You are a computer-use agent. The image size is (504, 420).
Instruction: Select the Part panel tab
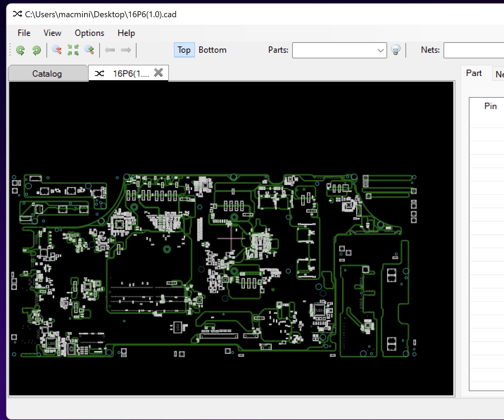[474, 73]
